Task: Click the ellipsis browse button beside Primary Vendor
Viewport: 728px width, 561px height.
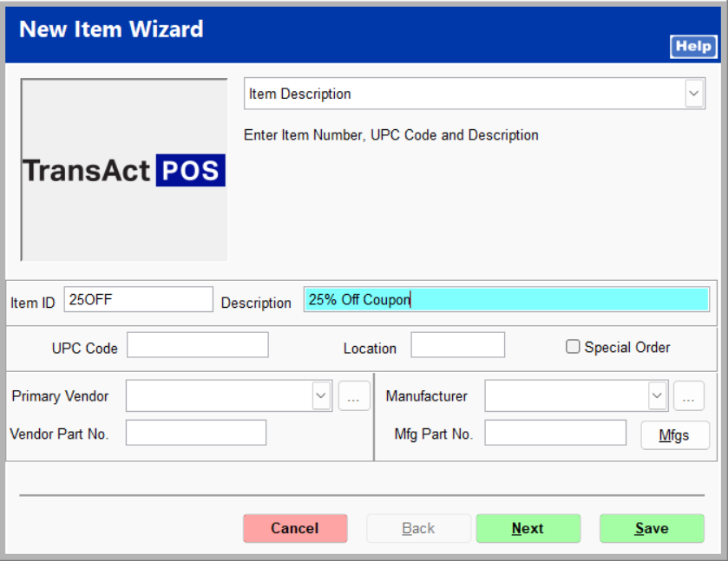Action: click(x=354, y=396)
